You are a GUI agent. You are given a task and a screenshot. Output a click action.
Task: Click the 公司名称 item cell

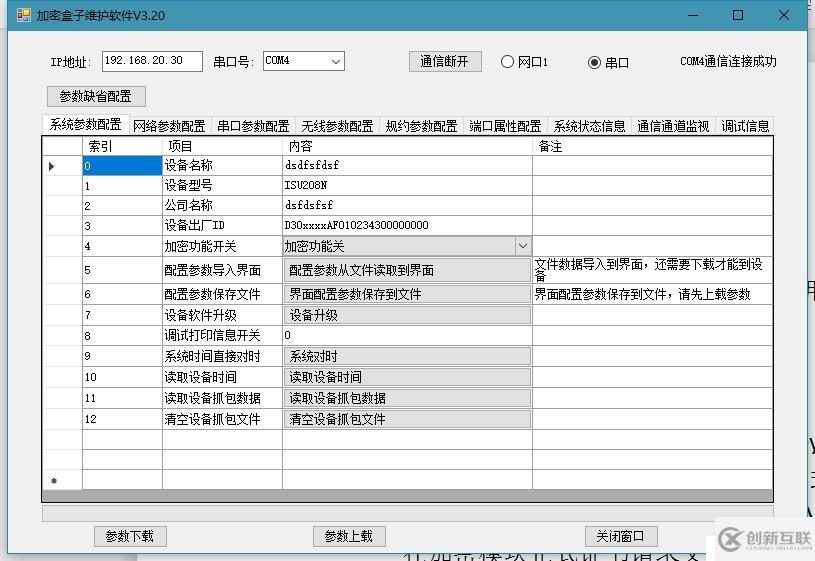tap(222, 205)
